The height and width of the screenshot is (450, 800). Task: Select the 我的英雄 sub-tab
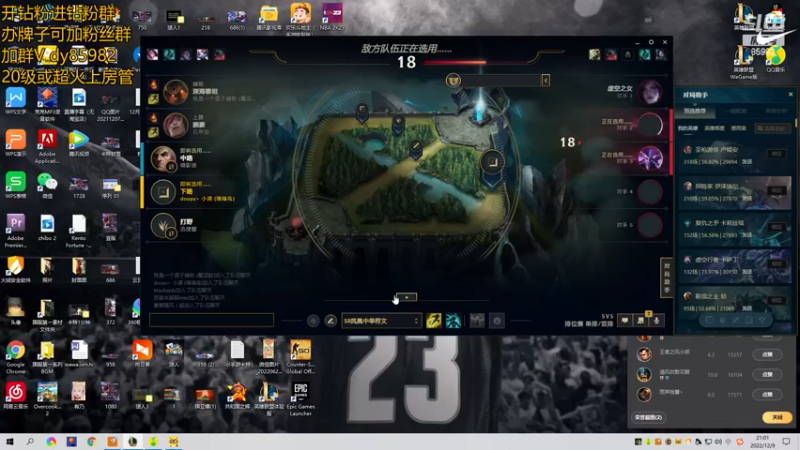(688, 128)
